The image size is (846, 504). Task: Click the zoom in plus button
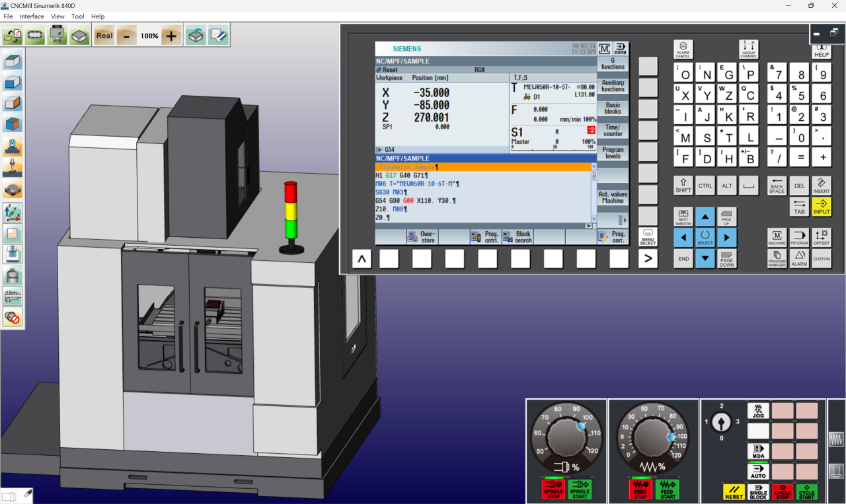(x=171, y=36)
